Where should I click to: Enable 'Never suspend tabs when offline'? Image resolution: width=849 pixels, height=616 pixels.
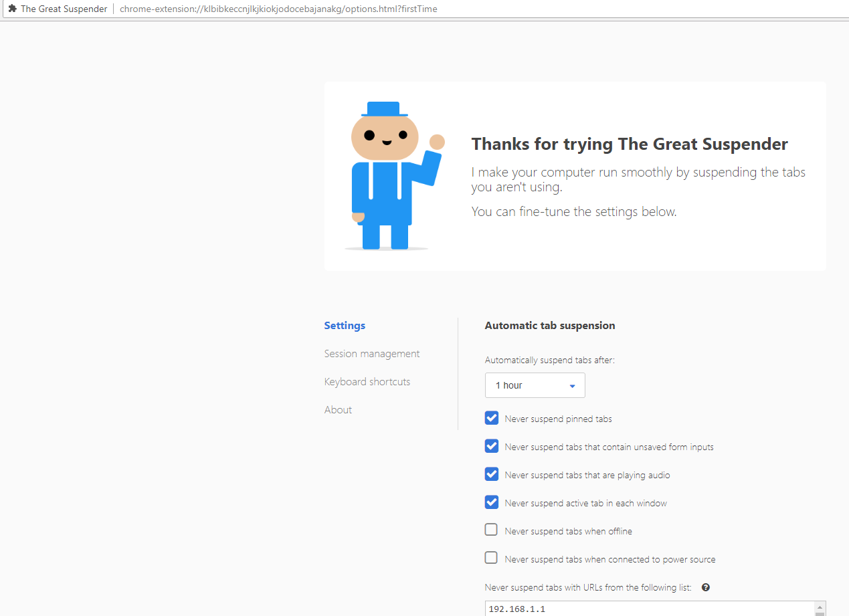(x=491, y=530)
